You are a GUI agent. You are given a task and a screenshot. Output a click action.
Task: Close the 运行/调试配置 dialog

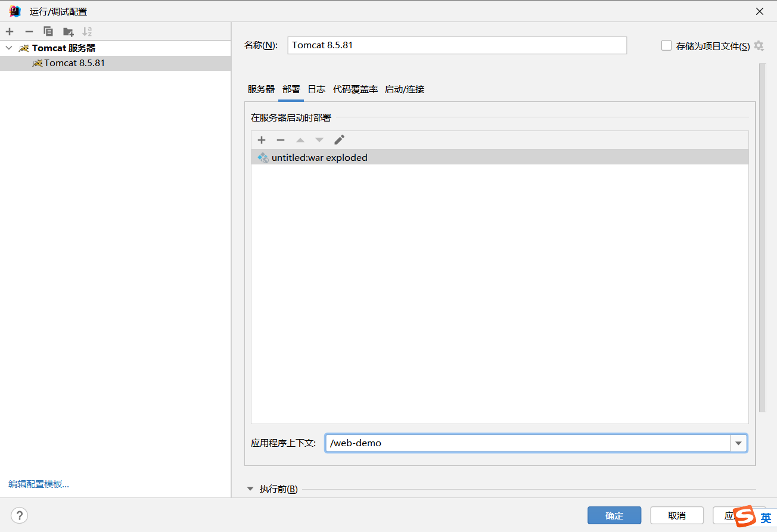coord(760,11)
